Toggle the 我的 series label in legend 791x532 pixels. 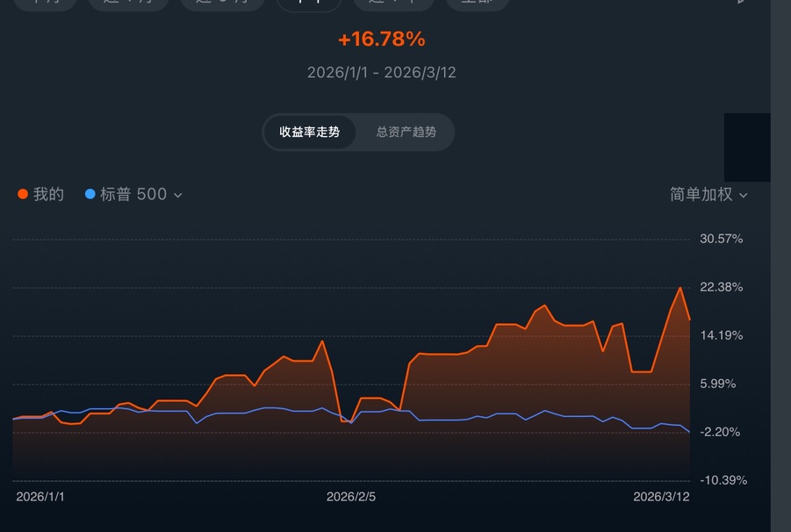point(48,195)
